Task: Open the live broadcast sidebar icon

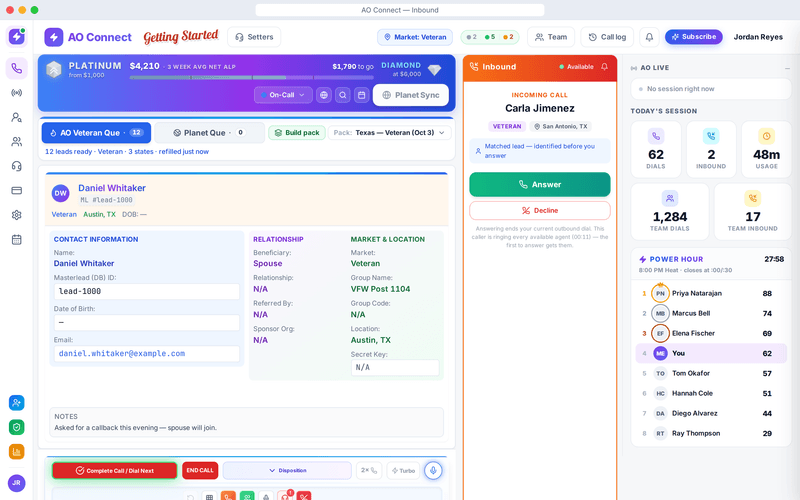Action: 16,93
